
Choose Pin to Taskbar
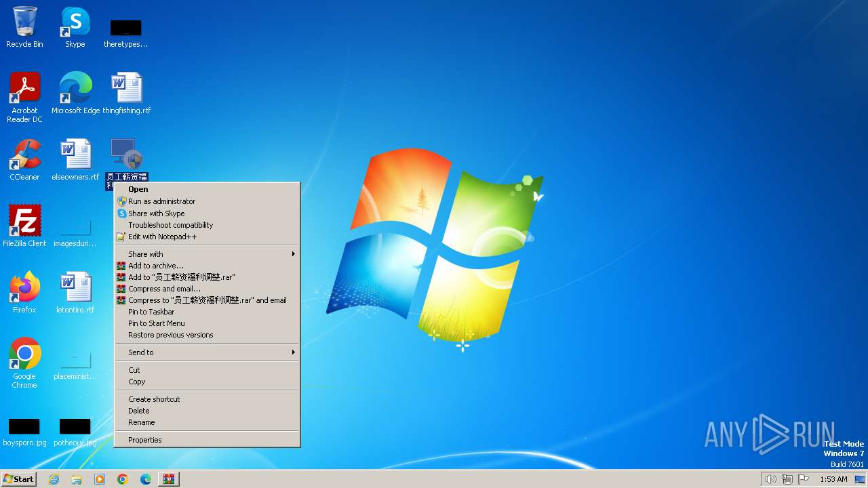[x=207, y=312]
